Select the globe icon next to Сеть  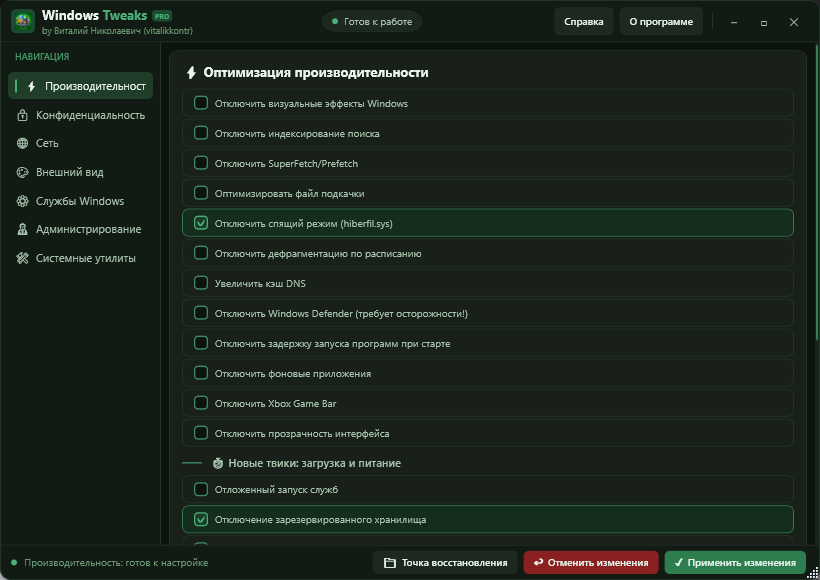tap(22, 143)
